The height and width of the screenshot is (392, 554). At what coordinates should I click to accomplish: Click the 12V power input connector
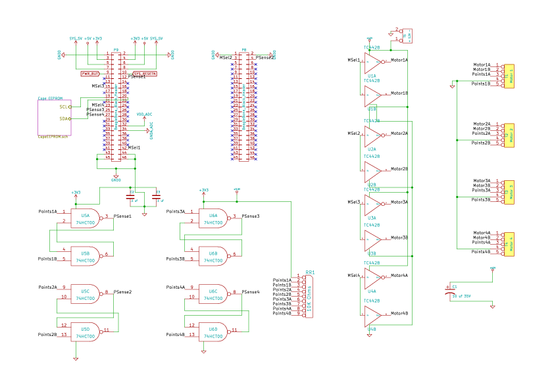click(x=407, y=36)
